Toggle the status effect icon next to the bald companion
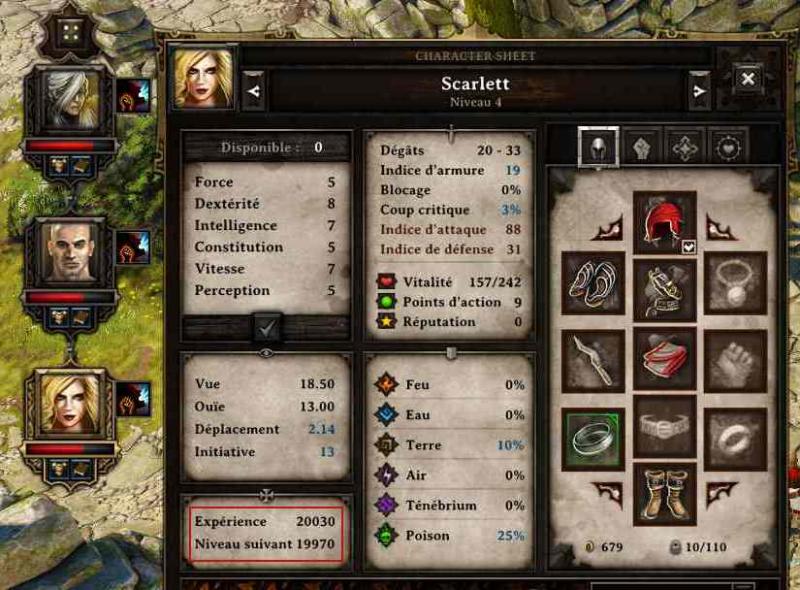Screen dimensions: 800x590 tap(134, 247)
